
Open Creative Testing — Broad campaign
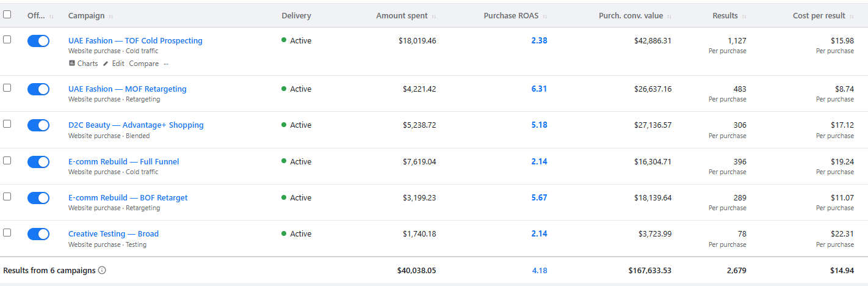(x=114, y=234)
